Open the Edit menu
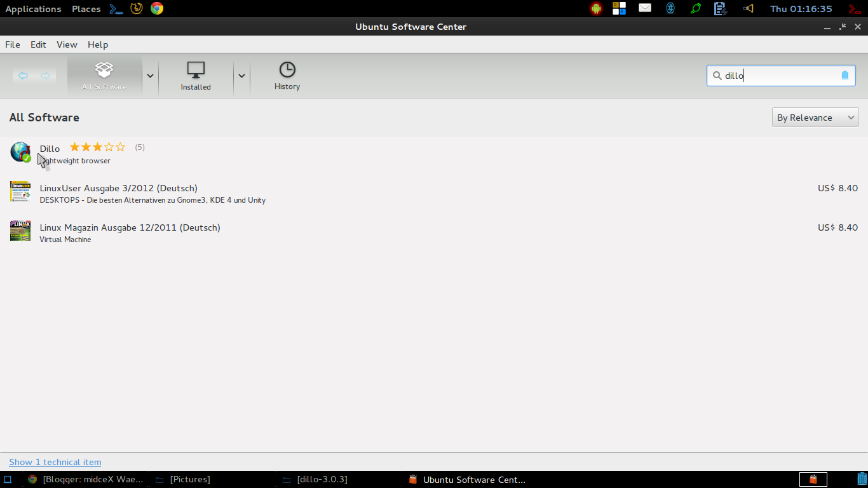The height and width of the screenshot is (488, 868). click(x=38, y=44)
